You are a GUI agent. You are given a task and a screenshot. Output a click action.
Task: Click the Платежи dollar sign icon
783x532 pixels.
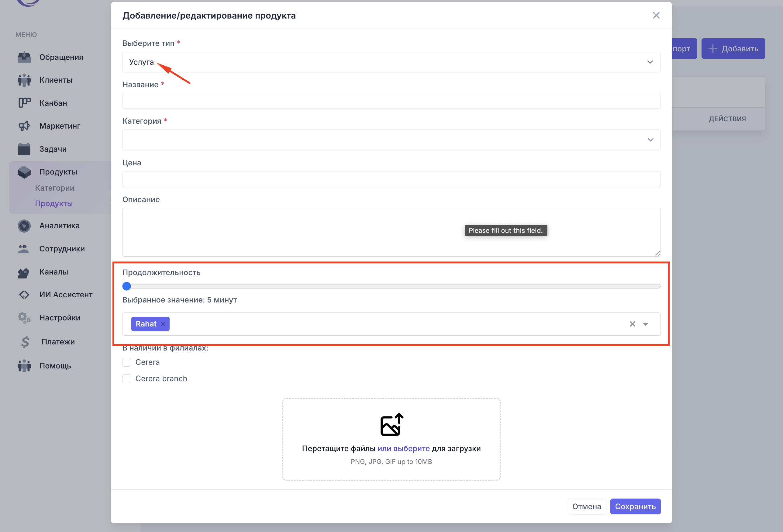[25, 342]
